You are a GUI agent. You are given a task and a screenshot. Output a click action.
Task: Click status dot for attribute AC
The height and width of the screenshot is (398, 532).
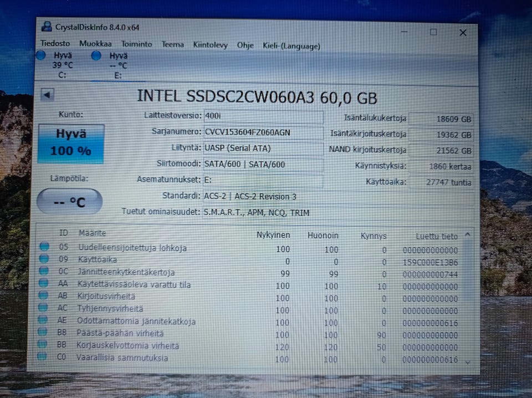pos(43,307)
